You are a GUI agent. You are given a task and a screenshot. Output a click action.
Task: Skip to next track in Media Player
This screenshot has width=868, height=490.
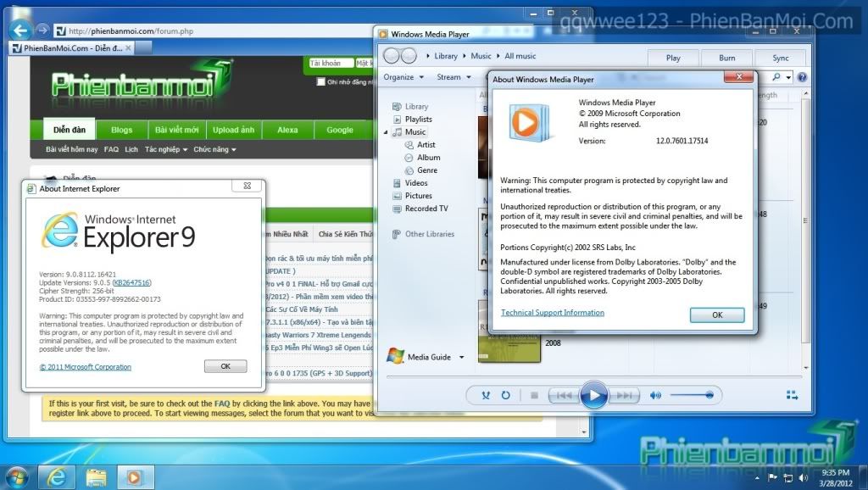(624, 395)
